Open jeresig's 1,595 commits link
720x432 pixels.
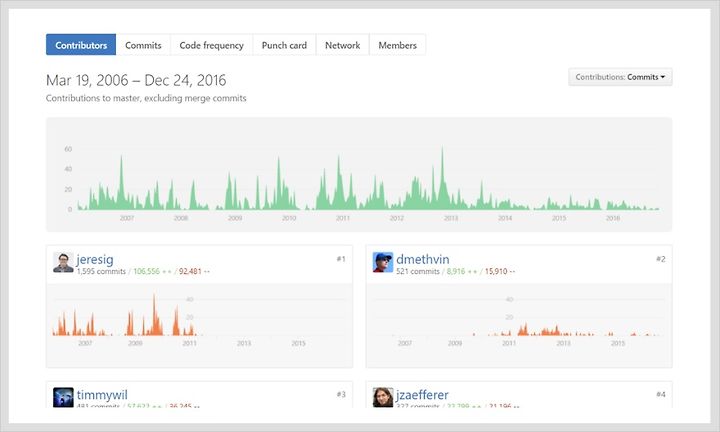coord(101,271)
